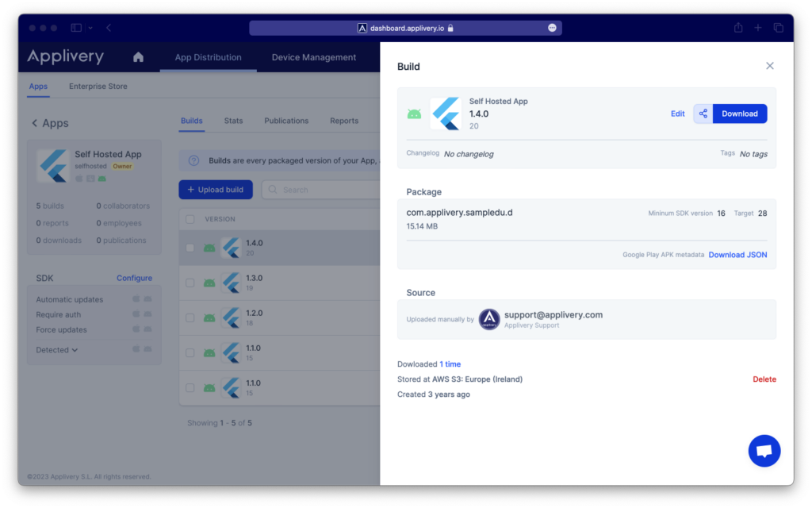Image resolution: width=812 pixels, height=508 pixels.
Task: Click '0 publications' stat
Action: click(121, 241)
